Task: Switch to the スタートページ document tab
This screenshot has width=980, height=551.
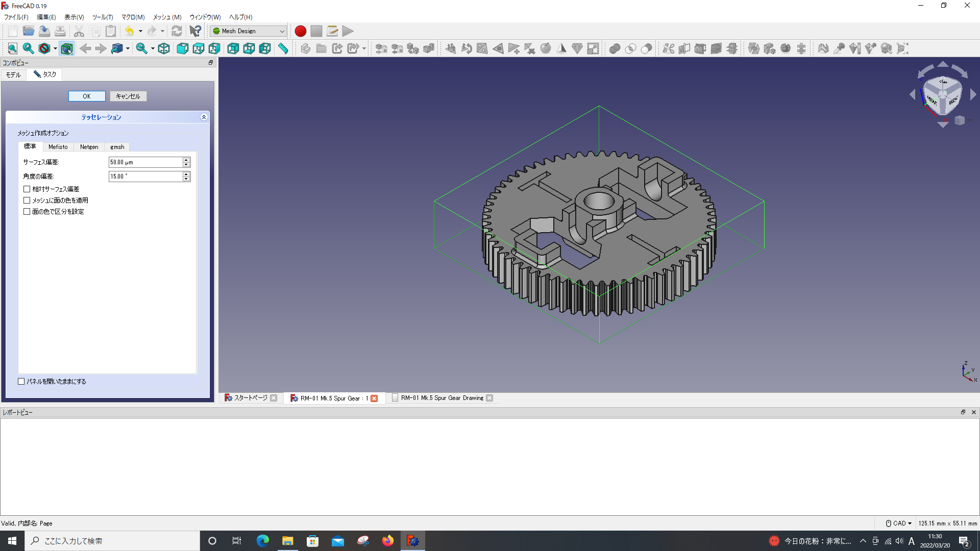Action: [251, 398]
